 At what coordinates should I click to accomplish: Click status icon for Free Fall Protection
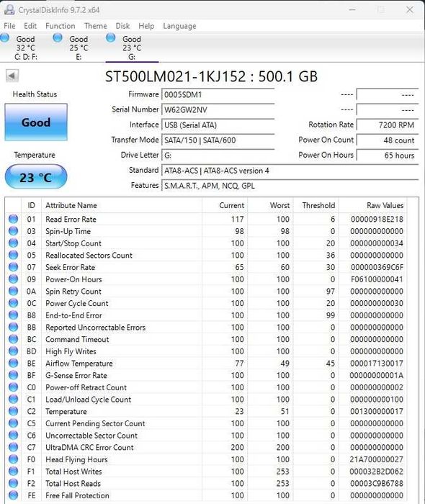point(13,495)
